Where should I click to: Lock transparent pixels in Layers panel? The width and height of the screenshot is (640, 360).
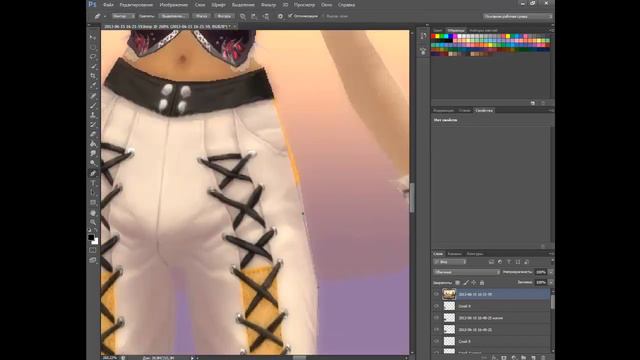click(x=458, y=282)
